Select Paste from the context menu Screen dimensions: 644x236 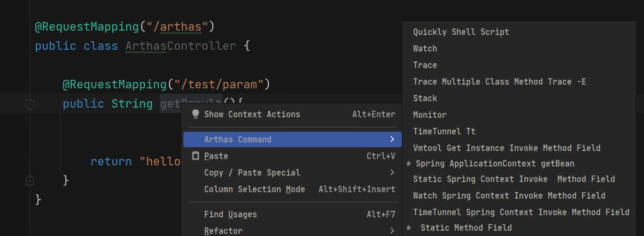(x=292, y=156)
